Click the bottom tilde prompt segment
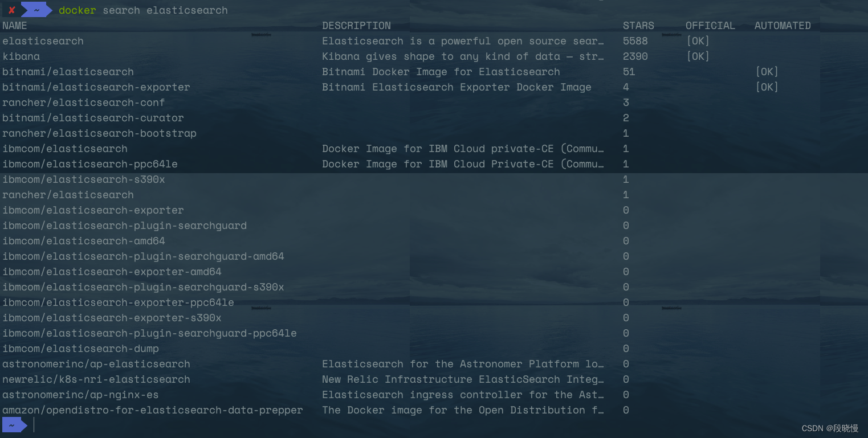868x438 pixels. (x=14, y=425)
